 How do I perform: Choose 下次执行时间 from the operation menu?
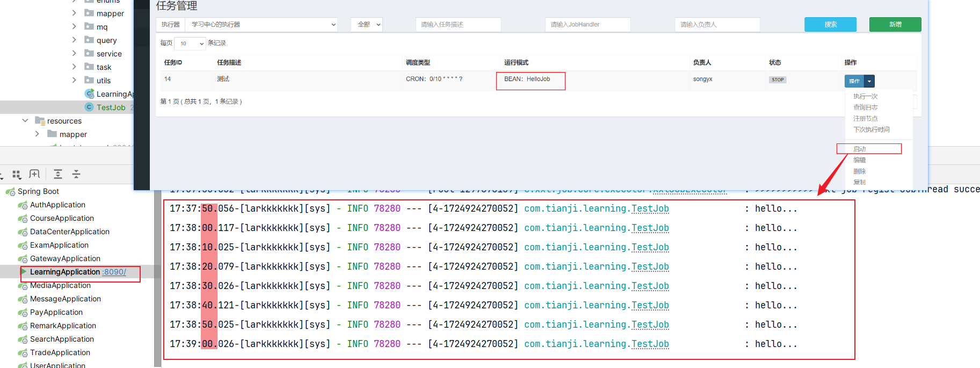click(x=872, y=129)
